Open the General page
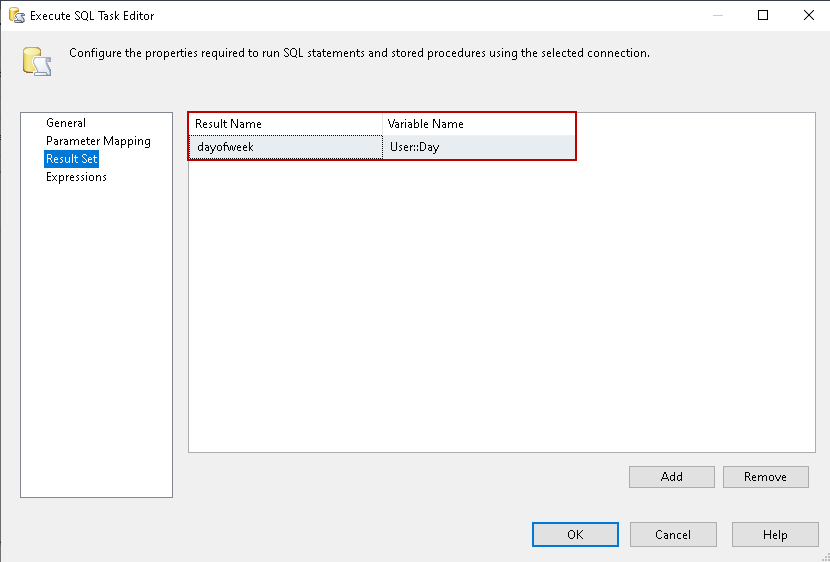Image resolution: width=830 pixels, height=562 pixels. click(x=66, y=123)
